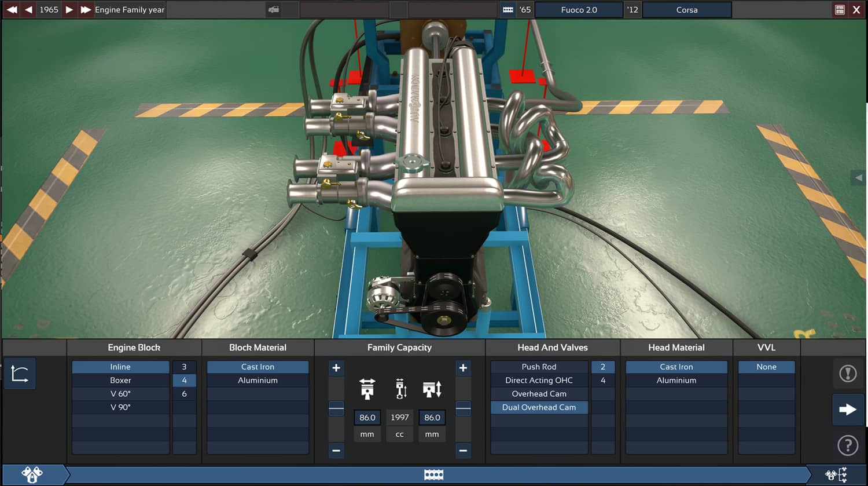
Task: Open the car icon in top bar
Action: pos(274,10)
